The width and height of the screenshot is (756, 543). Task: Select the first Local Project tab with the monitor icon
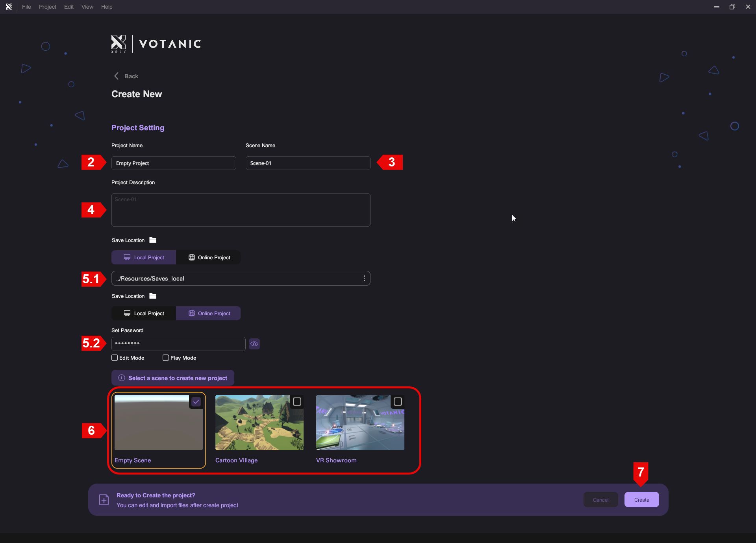coord(144,257)
